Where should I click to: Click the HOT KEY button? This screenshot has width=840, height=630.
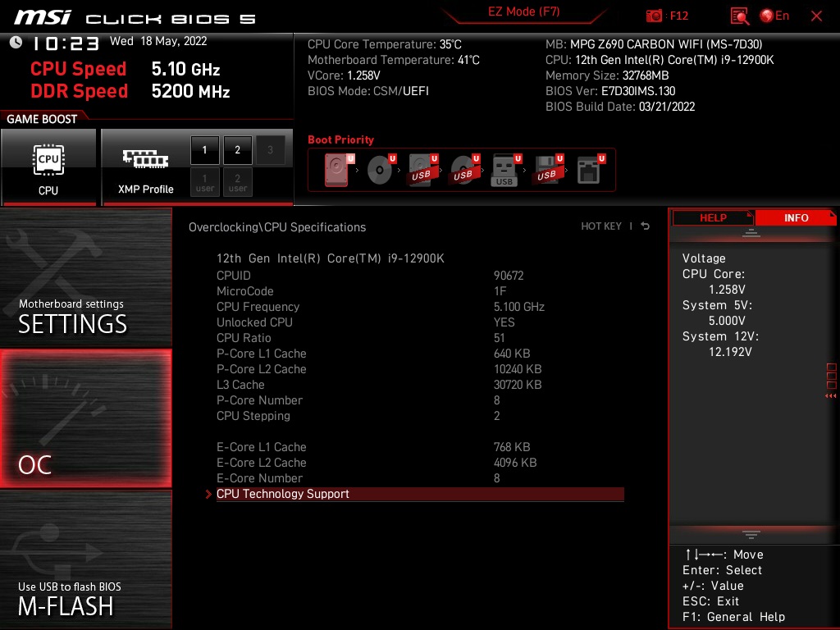[x=601, y=226]
